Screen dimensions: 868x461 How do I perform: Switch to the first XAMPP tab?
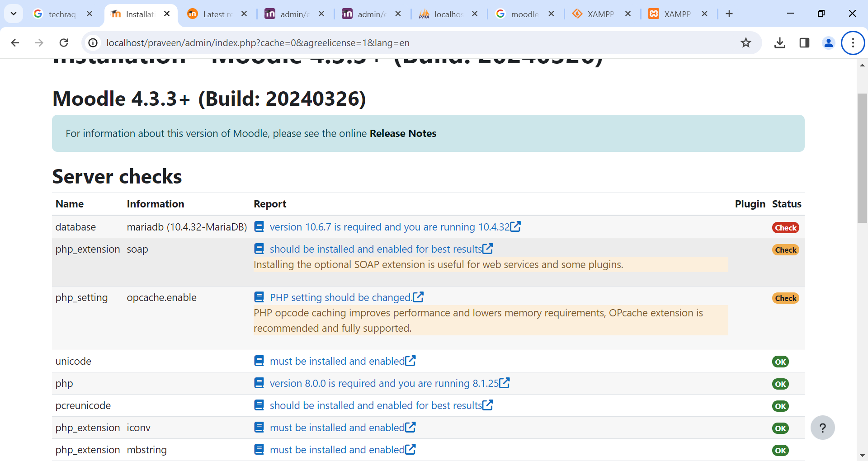(600, 14)
